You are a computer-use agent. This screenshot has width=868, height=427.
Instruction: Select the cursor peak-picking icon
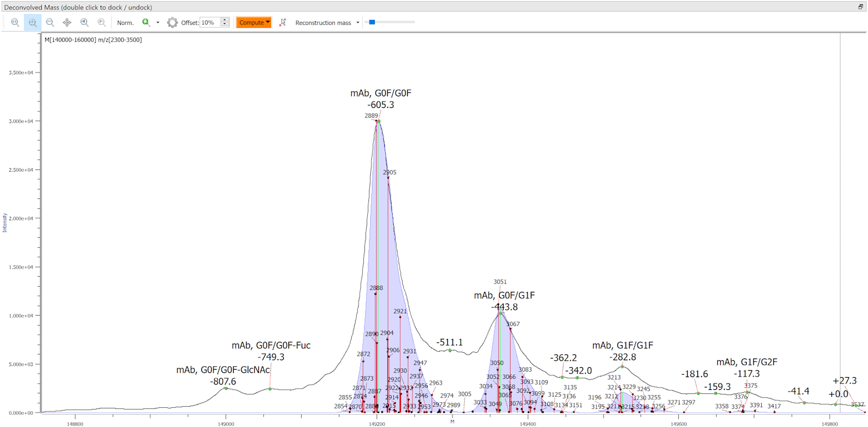point(283,23)
